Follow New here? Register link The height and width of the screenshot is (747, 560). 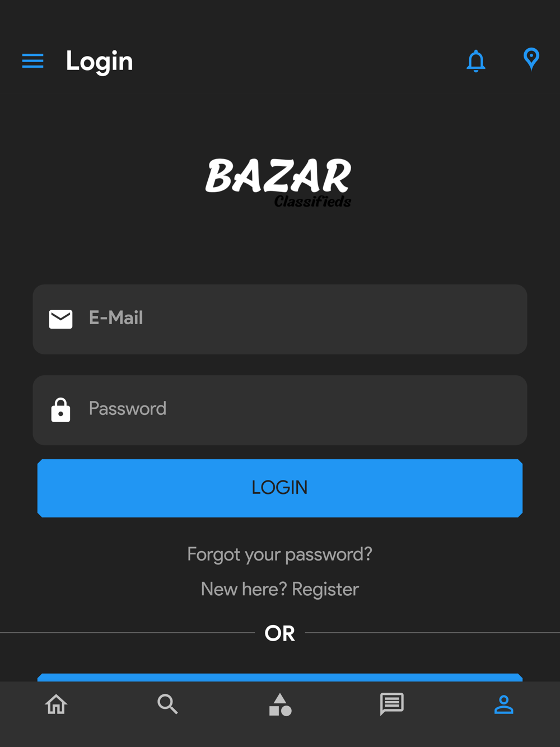(x=280, y=589)
